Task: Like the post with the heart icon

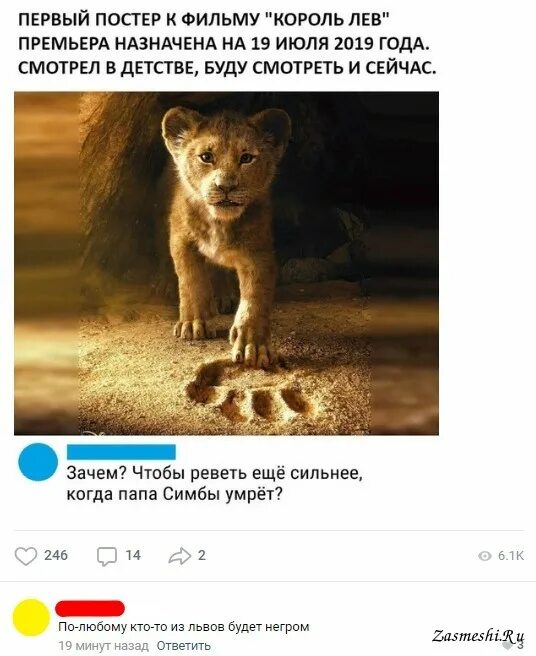Action: [26, 556]
